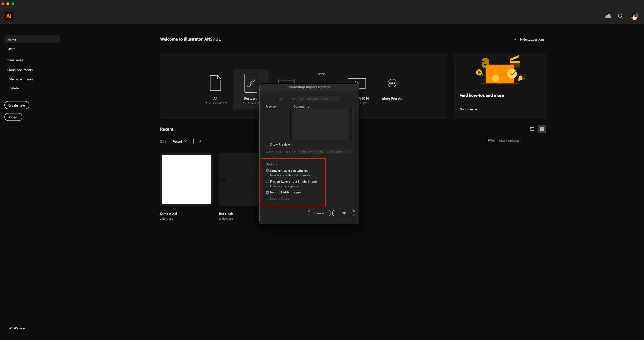
Task: Switch recent files to grid view
Action: 542,129
